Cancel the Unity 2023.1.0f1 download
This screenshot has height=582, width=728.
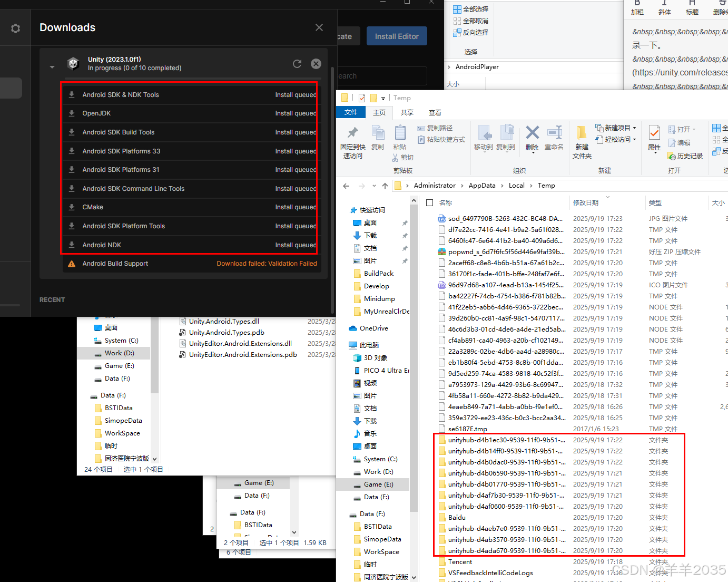pos(316,64)
